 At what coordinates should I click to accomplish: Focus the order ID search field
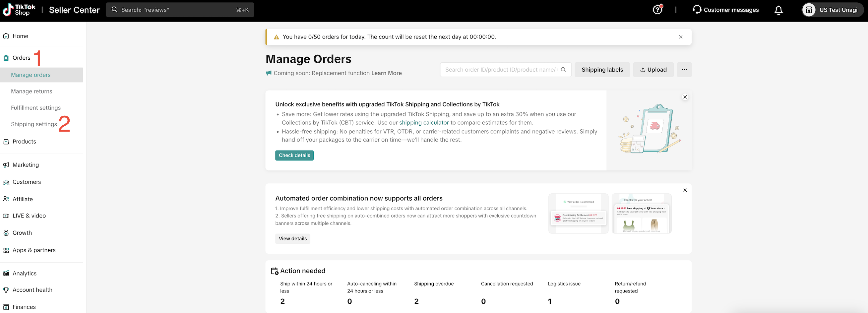(x=500, y=70)
